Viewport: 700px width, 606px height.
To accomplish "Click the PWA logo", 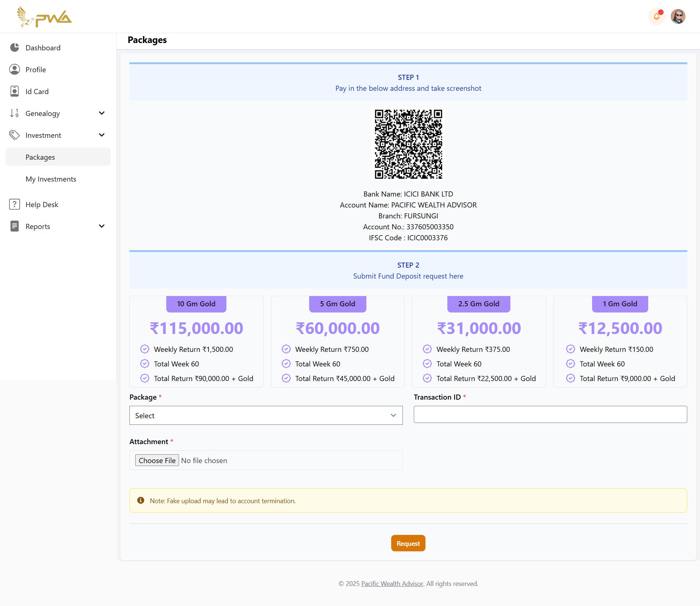I will click(x=44, y=17).
